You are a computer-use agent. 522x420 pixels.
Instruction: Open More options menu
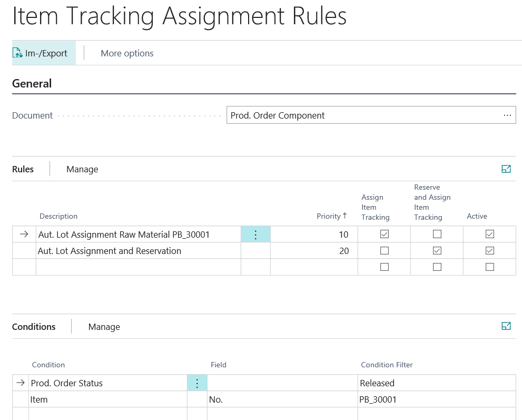tap(127, 53)
